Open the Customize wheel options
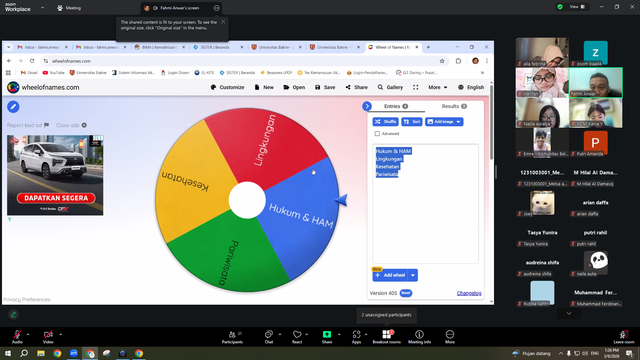Screen dimensions: 640x360 coord(227,87)
